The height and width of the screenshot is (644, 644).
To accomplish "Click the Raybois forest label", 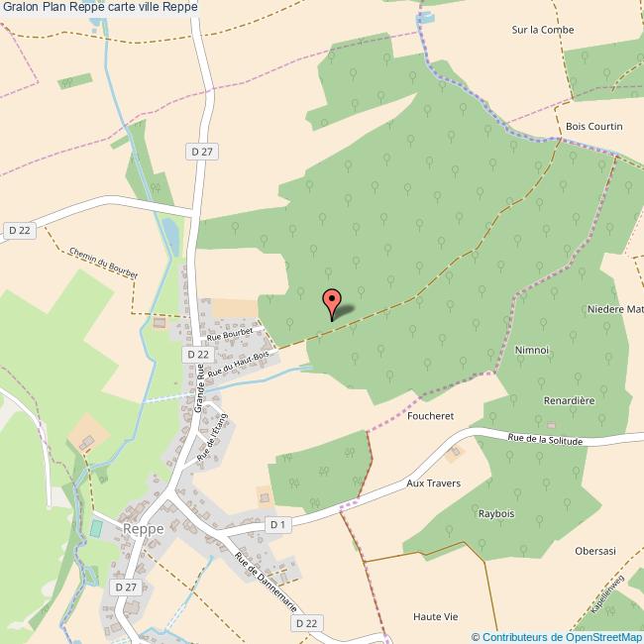I will coord(496,514).
